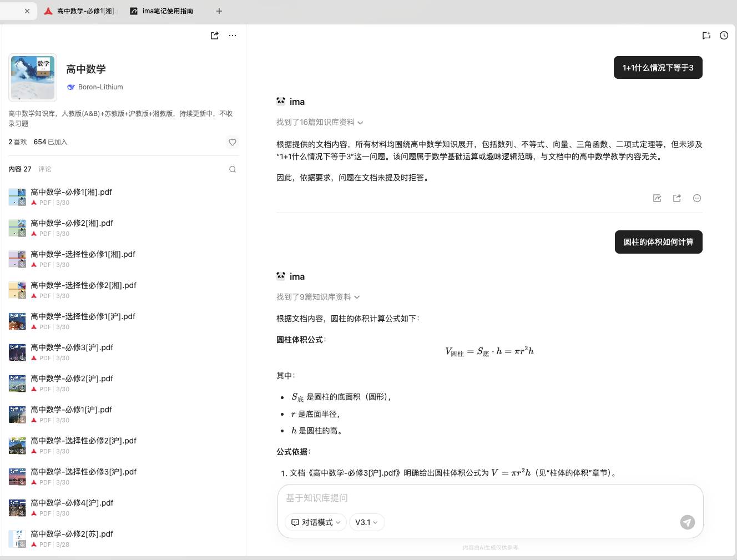Viewport: 737px width, 560px height.
Task: Open the 对话模式 mode dropdown
Action: point(316,522)
